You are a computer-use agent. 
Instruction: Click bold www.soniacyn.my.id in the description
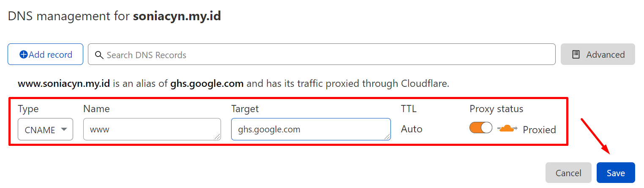point(64,83)
